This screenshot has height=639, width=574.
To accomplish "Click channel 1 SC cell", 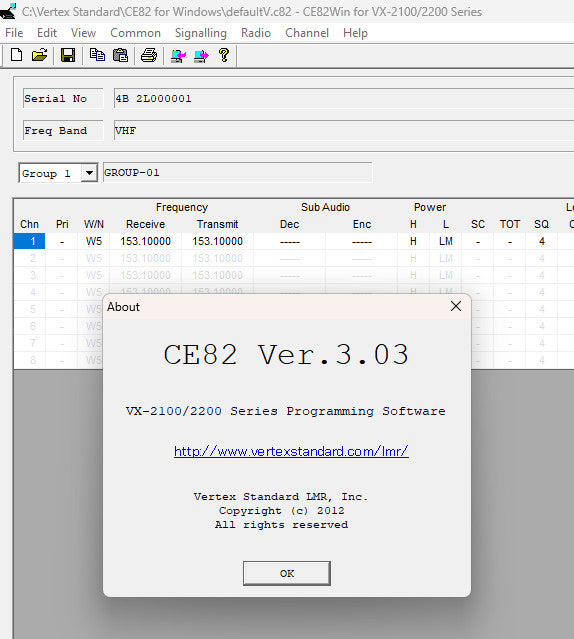I will pyautogui.click(x=477, y=241).
